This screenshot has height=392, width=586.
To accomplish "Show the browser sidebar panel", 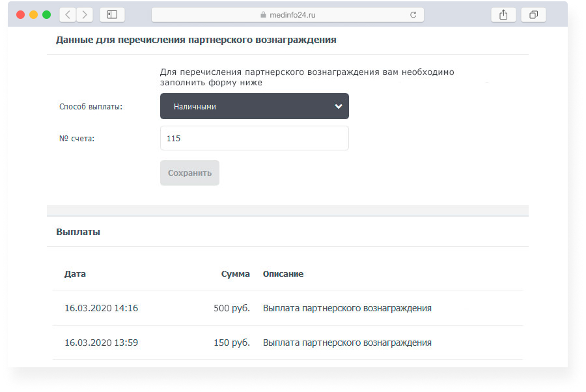I will click(x=112, y=15).
